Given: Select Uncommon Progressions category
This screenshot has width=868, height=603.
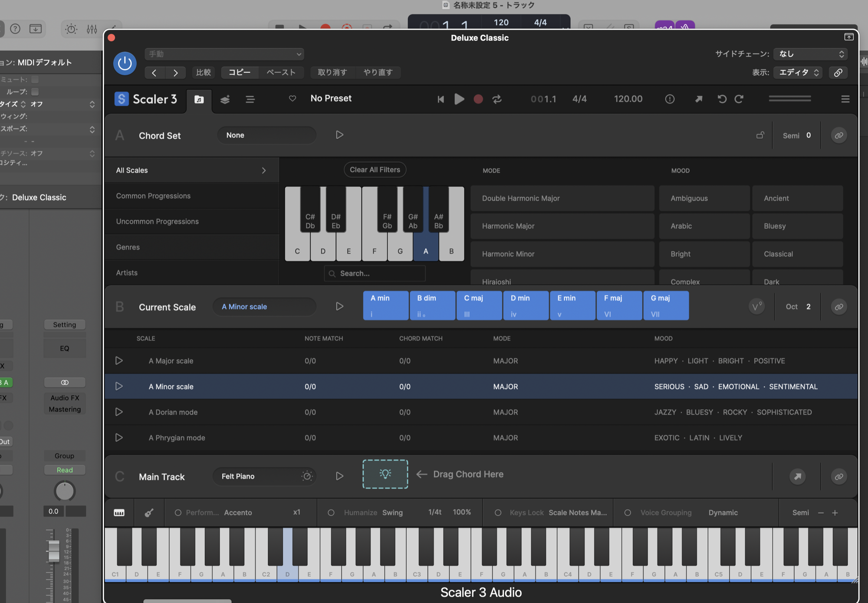Looking at the screenshot, I should point(191,222).
